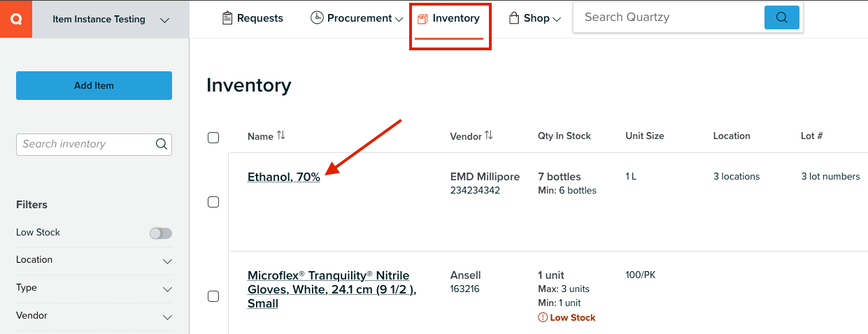868x334 pixels.
Task: Open the Item Instance Testing lab dropdown
Action: tap(111, 20)
